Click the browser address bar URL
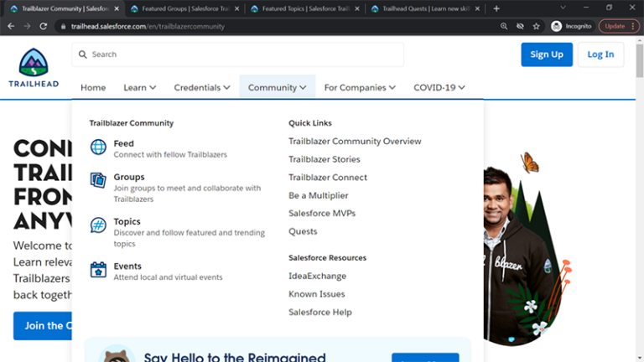This screenshot has height=362, width=644. tap(148, 26)
